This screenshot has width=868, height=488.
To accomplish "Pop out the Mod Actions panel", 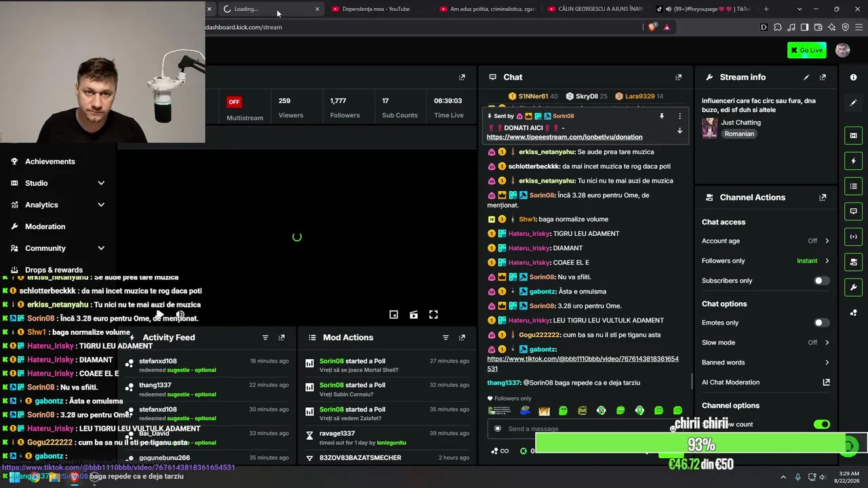I will (462, 338).
